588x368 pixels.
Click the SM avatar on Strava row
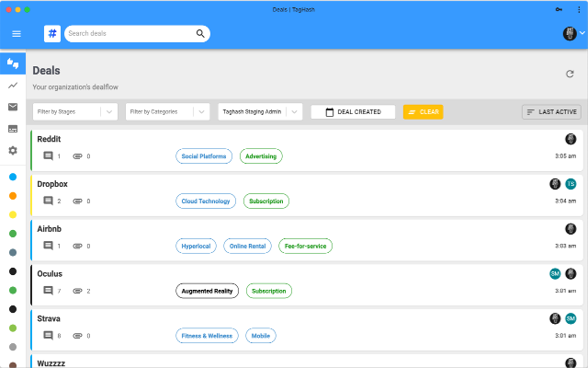571,319
